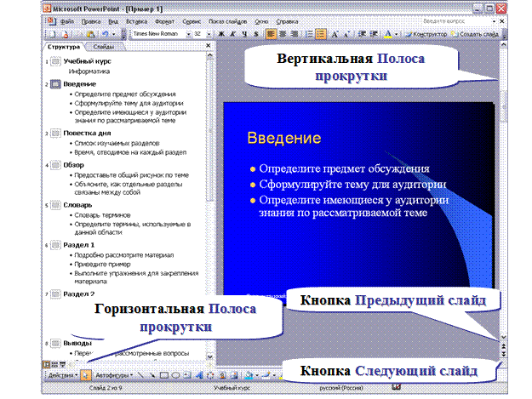Insert WordArt object
532x399 pixels.
pyautogui.click(x=199, y=375)
